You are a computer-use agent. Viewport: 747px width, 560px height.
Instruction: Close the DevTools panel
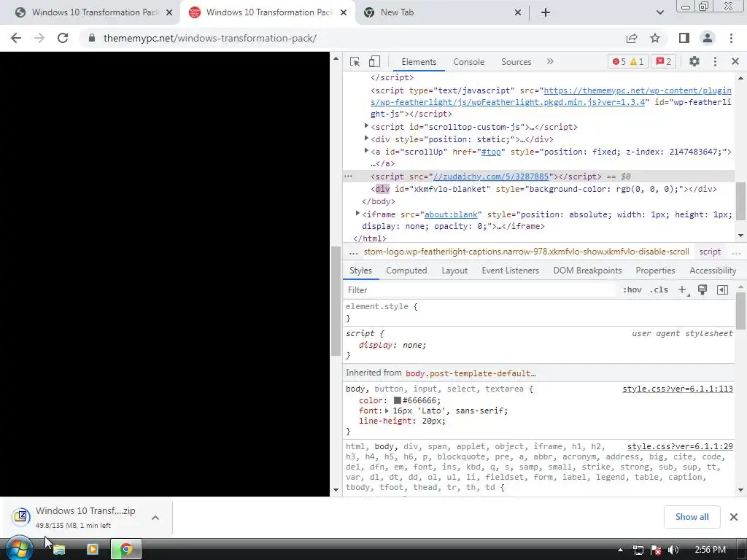point(735,61)
